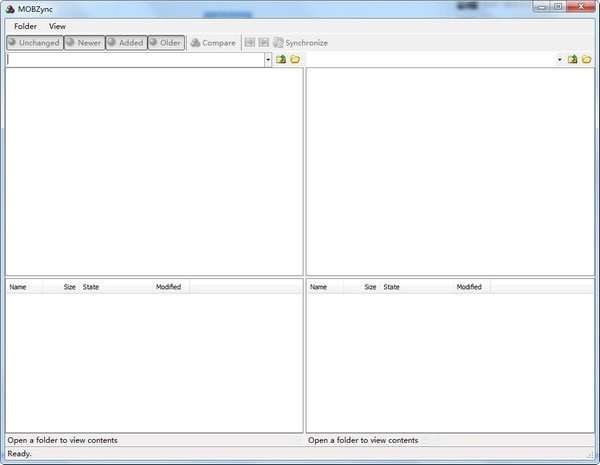Expand the left folder path dropdown
The width and height of the screenshot is (600, 465).
click(x=268, y=60)
